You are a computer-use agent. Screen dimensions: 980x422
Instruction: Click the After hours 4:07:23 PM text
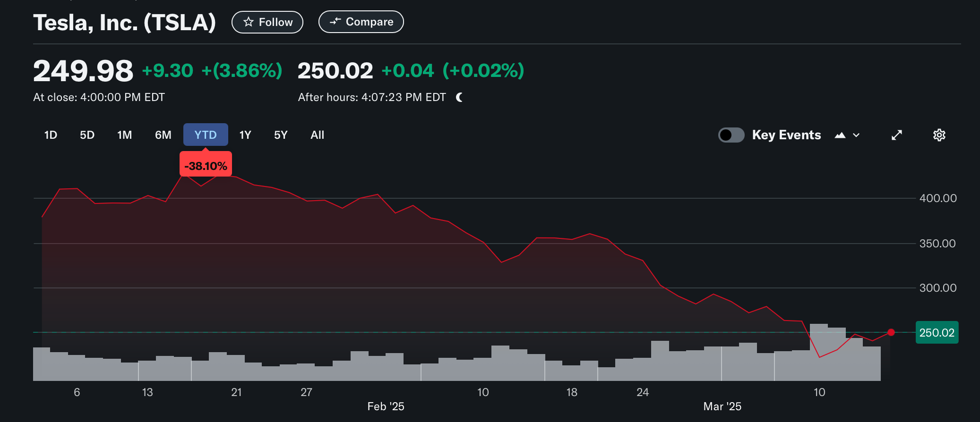click(372, 97)
